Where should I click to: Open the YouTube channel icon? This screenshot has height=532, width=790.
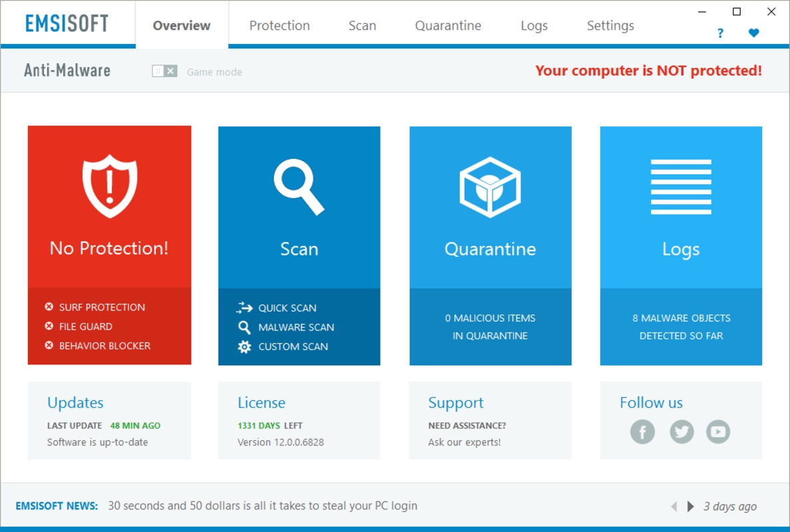(x=718, y=432)
